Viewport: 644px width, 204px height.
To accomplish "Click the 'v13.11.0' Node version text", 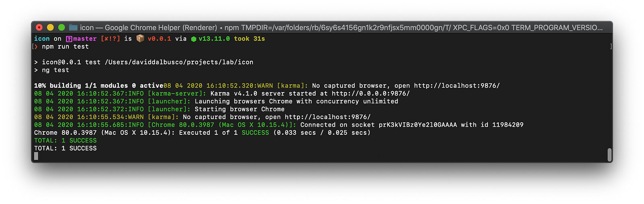I will click(x=214, y=39).
